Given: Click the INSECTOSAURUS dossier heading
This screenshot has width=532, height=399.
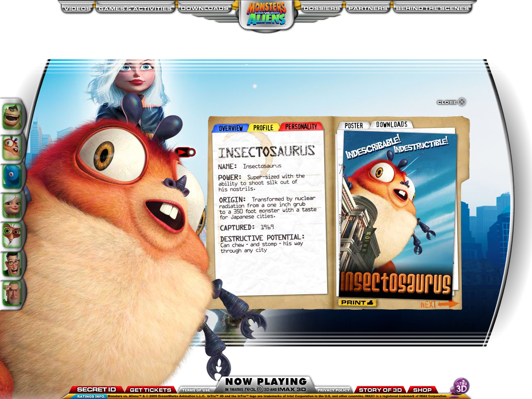Looking at the screenshot, I should coord(267,152).
